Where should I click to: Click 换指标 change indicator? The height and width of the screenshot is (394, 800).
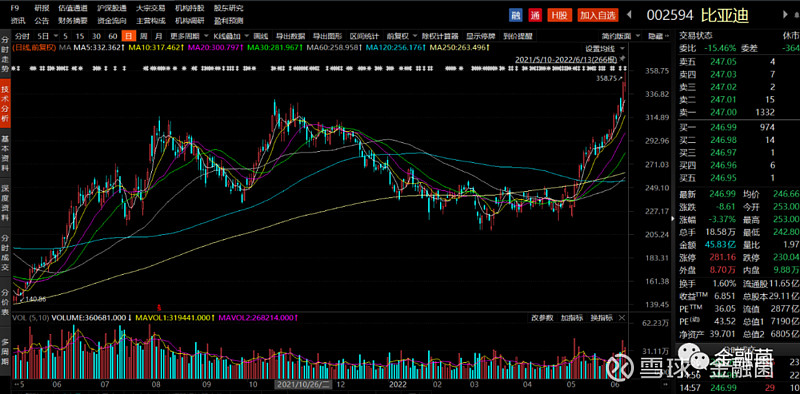point(601,317)
